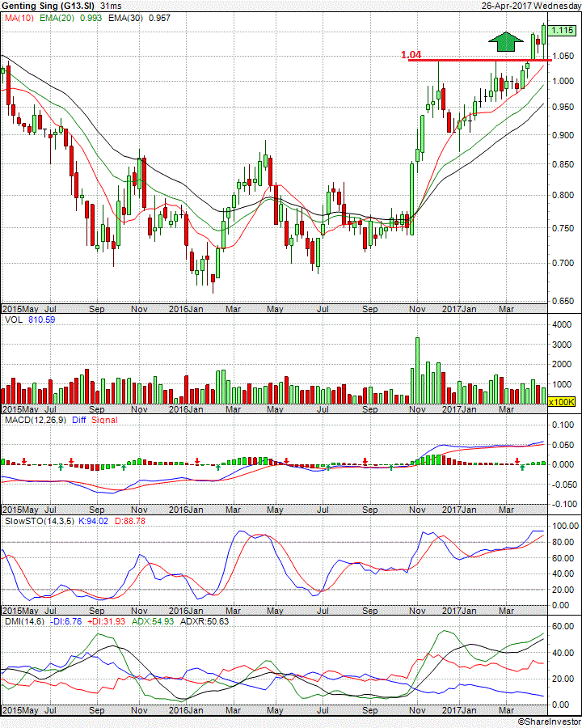Click the 1.050 price axis label

click(x=563, y=56)
